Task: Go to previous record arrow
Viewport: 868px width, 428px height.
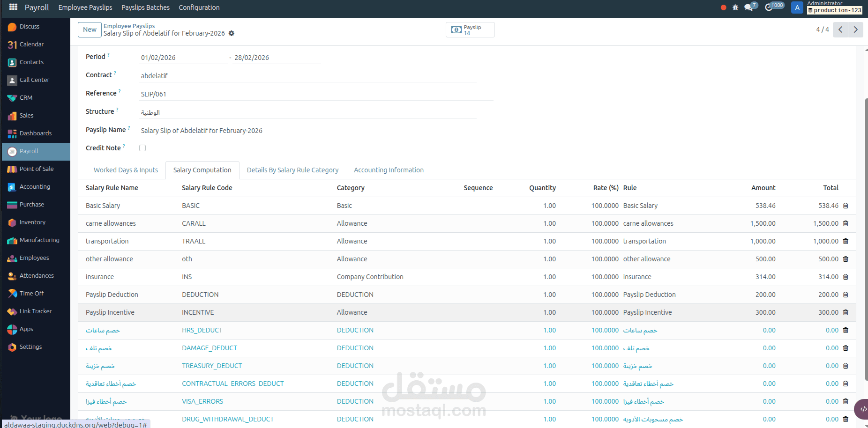Action: (840, 30)
